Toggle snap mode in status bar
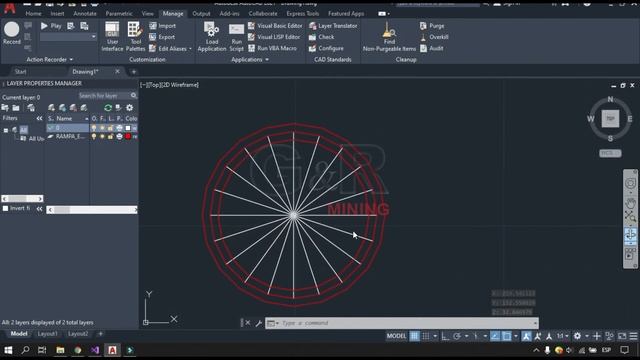This screenshot has height=360, width=640. point(426,336)
